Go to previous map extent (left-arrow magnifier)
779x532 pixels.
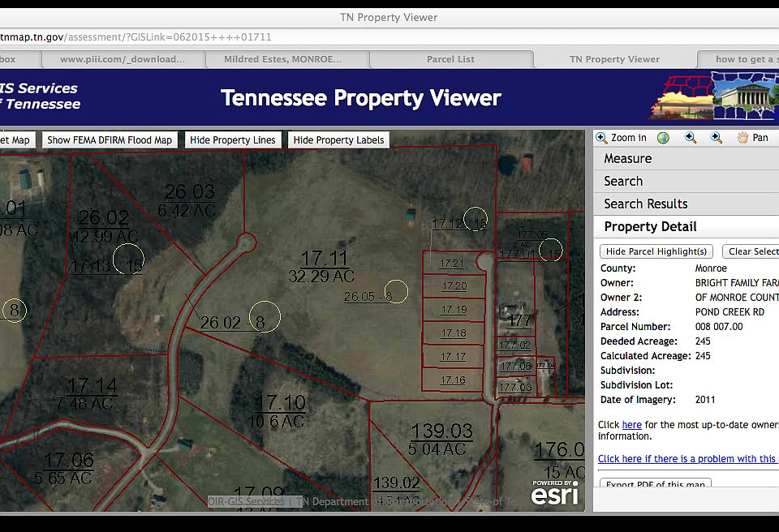(690, 138)
